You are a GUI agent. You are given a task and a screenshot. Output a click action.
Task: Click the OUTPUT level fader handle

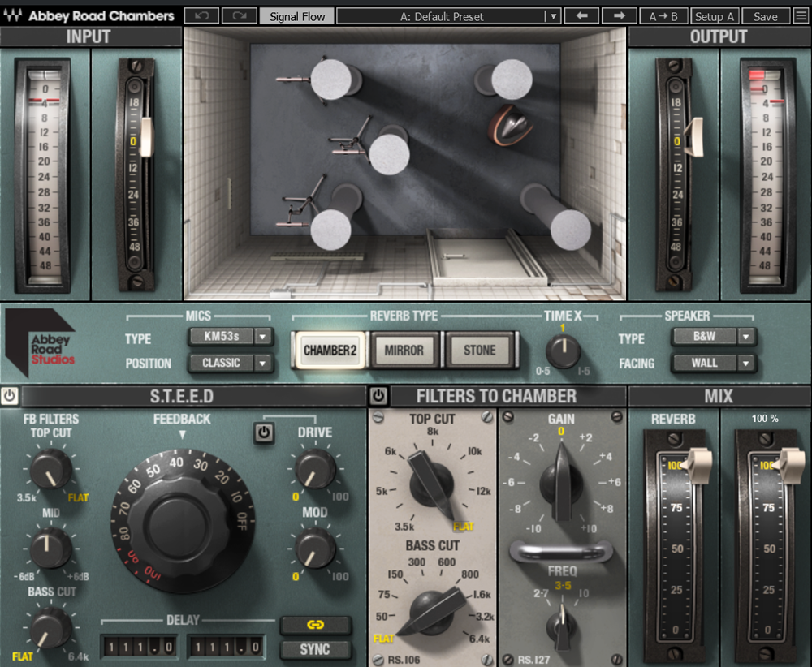[x=695, y=137]
